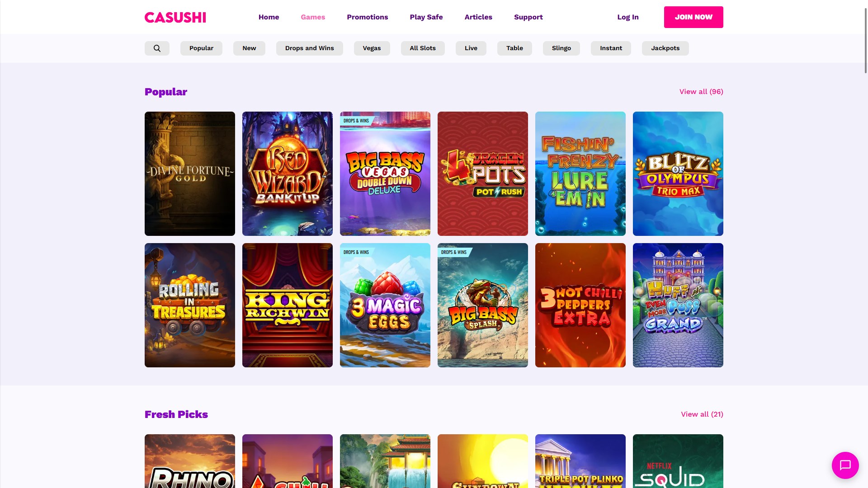
Task: Open Promotions page
Action: point(367,17)
